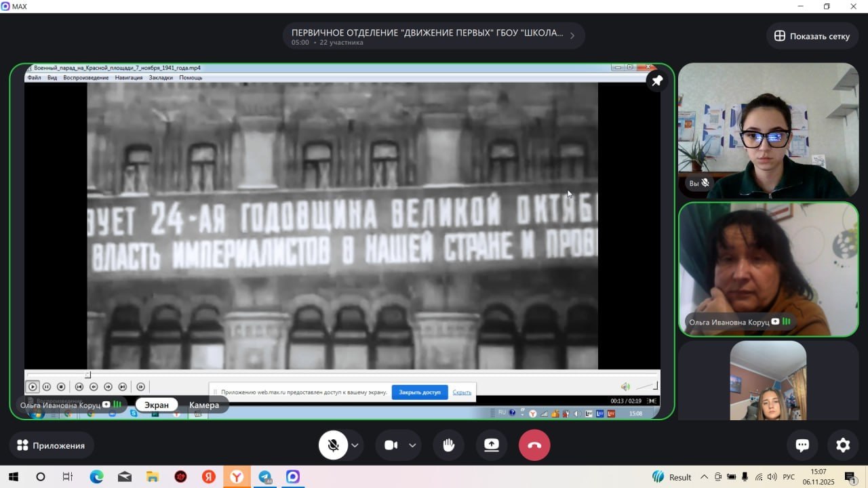Click the video player seek bar
The height and width of the screenshot is (488, 868).
pyautogui.click(x=339, y=374)
